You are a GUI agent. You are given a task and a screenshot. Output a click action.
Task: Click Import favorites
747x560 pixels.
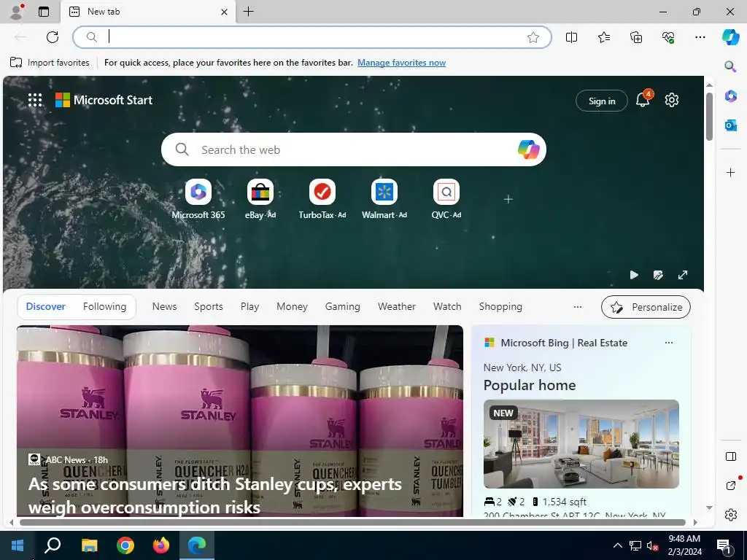tap(50, 63)
